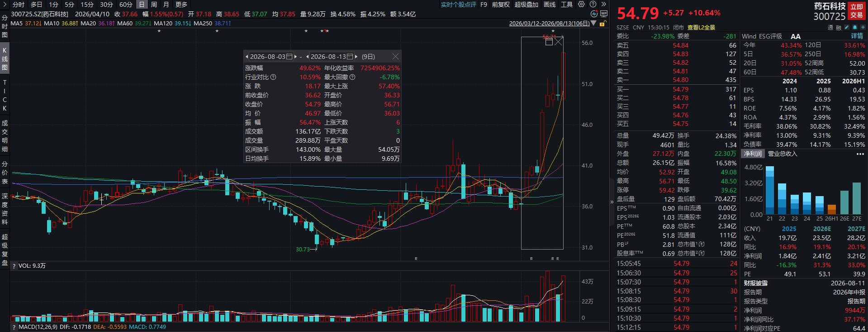Open the 更多 period options
This screenshot has height=332, width=868.
coord(181,5)
